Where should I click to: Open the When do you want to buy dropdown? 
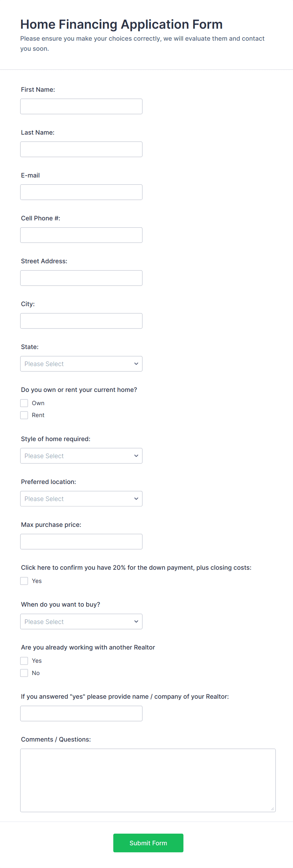pos(81,621)
